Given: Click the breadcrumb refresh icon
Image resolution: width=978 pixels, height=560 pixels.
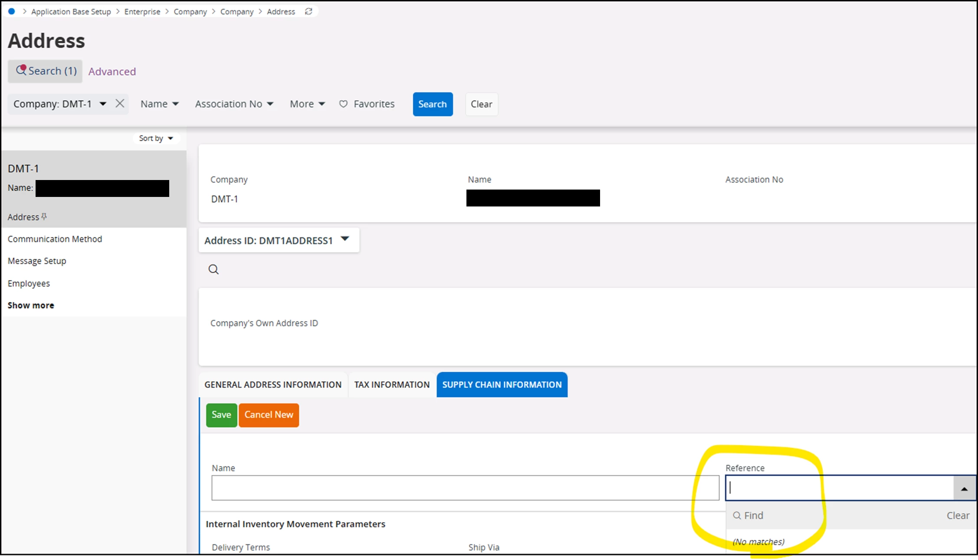Looking at the screenshot, I should [308, 11].
